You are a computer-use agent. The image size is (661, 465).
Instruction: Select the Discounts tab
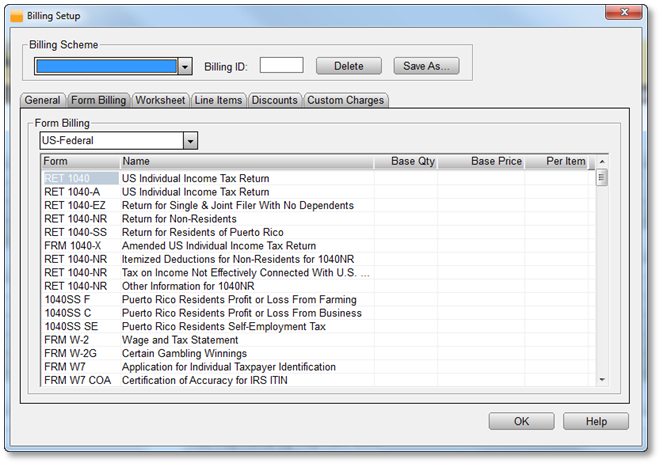coord(274,100)
